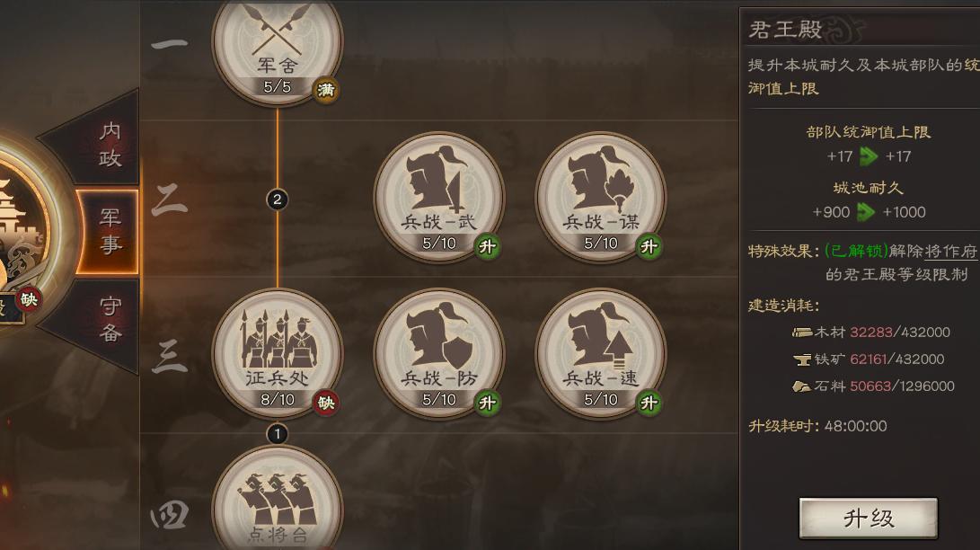Click the green 升 badge on 兵战-速
The image size is (980, 550).
[x=649, y=404]
